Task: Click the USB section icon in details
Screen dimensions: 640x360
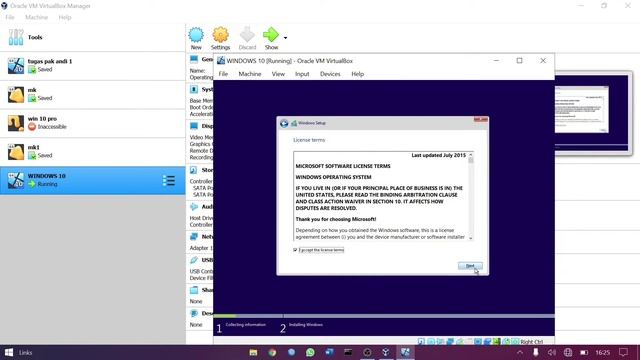Action: pyautogui.click(x=194, y=260)
